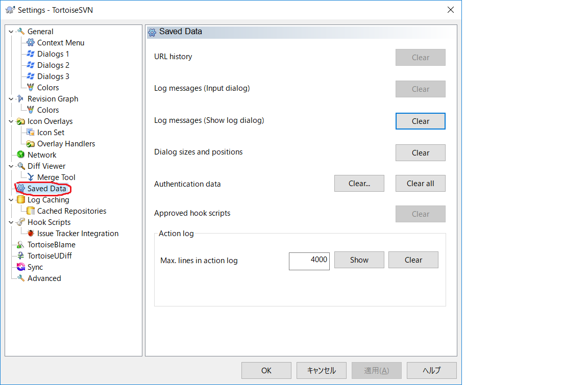This screenshot has height=385, width=588.
Task: Click the Log Caching database icon
Action: pos(21,199)
